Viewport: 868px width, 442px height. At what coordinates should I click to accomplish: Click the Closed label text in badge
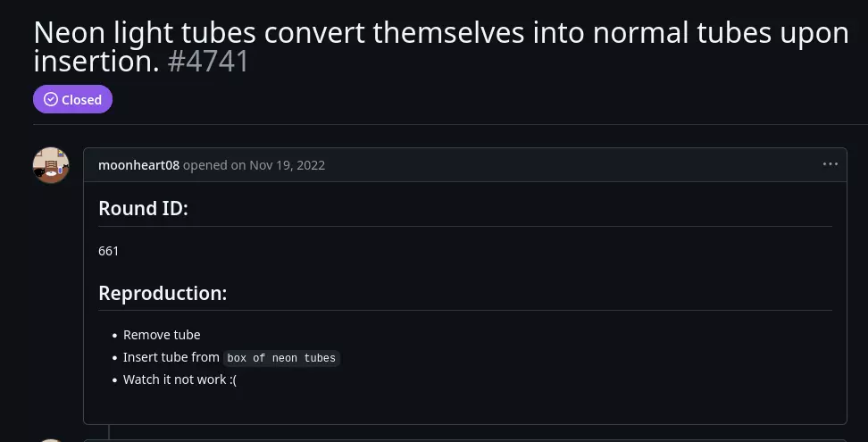[81, 100]
